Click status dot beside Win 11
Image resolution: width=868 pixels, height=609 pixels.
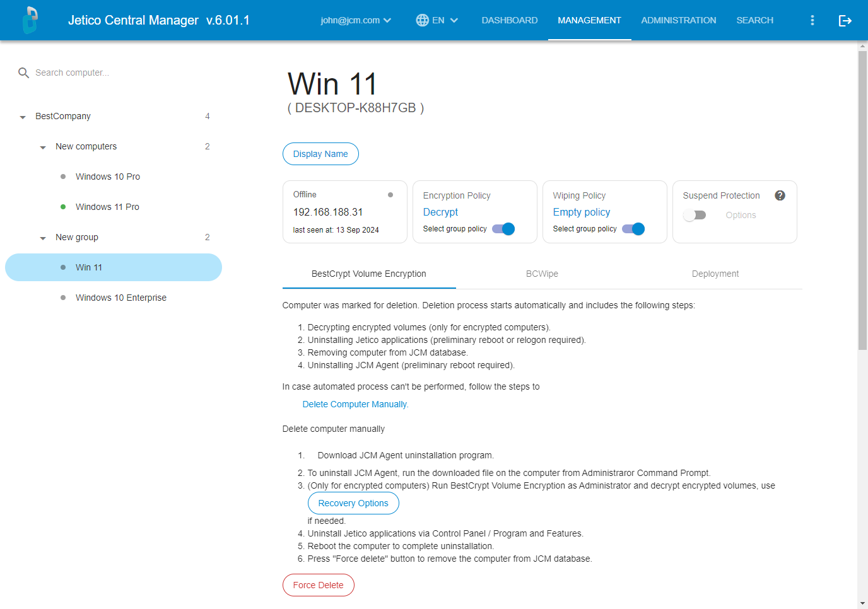[63, 267]
